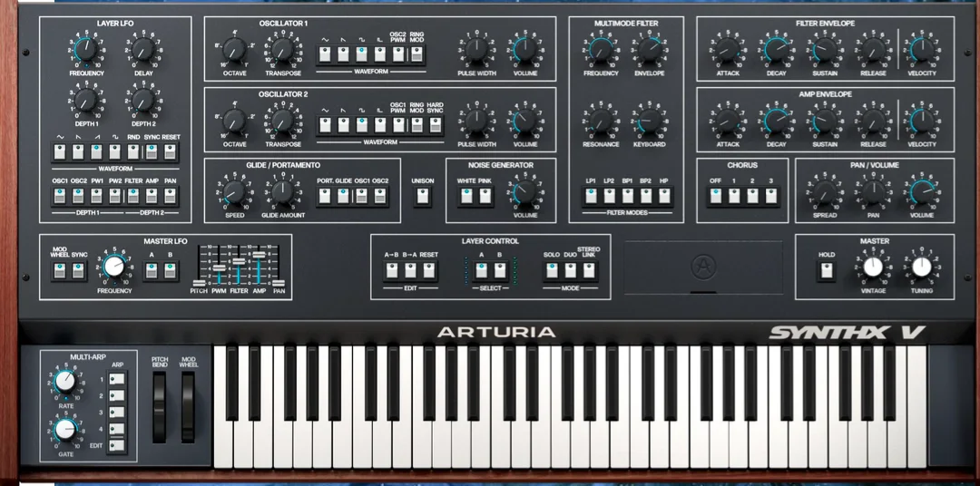Enable Layer LFO FILTER destination
Screen dimensions: 980x486
tap(133, 196)
